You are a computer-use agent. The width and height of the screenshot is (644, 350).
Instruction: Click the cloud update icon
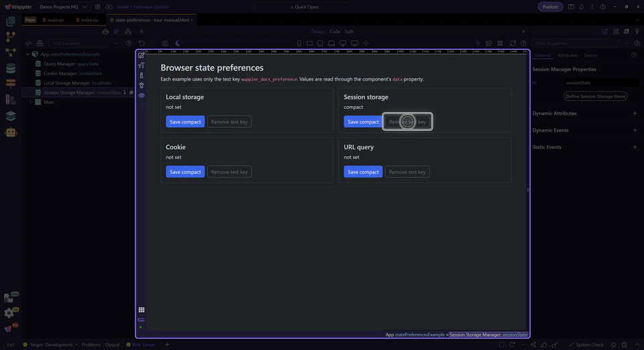[x=109, y=7]
